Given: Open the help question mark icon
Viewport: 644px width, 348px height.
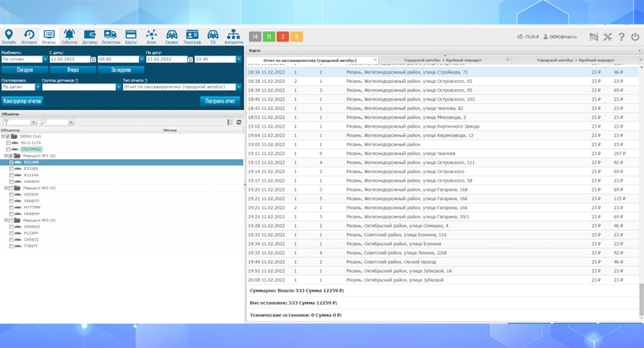Looking at the screenshot, I should (x=621, y=37).
